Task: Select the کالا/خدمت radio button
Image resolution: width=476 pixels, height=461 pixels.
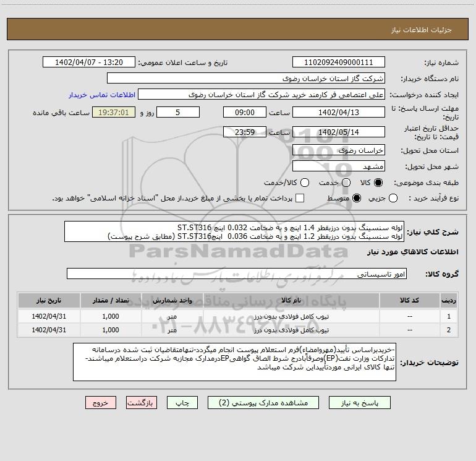Action: (305, 183)
